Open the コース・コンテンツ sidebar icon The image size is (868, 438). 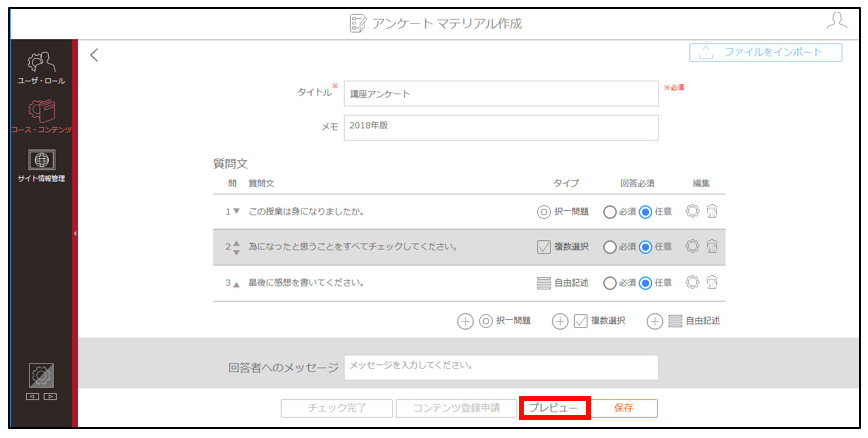(42, 111)
